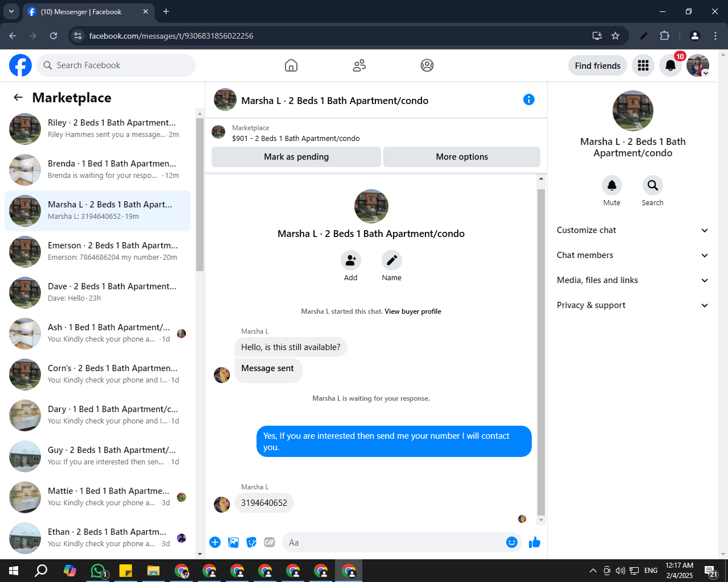Open Corn's 2 Beds 1 Bath conversation
The height and width of the screenshot is (582, 728).
click(98, 375)
